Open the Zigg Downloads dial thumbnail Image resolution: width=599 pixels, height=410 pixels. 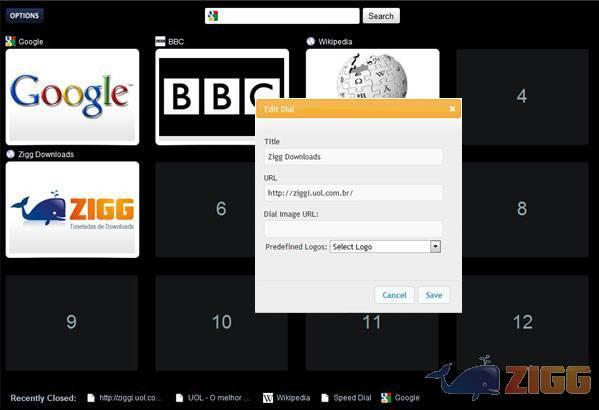(x=72, y=209)
